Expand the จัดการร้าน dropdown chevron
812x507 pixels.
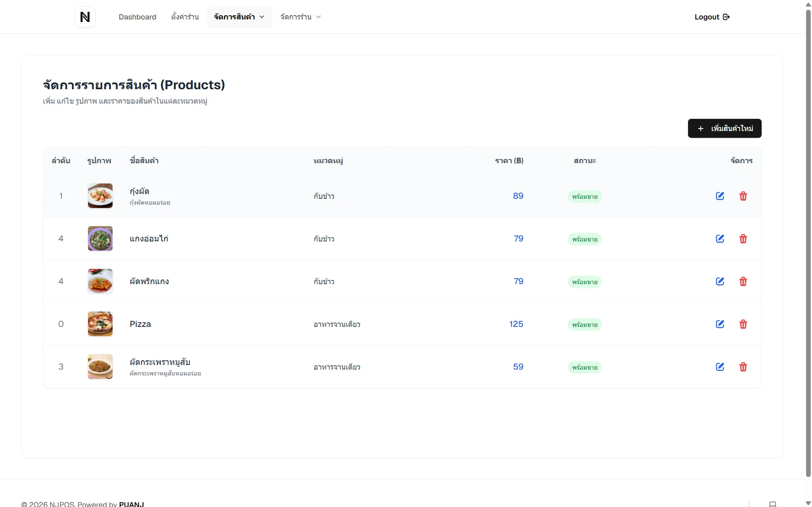point(319,17)
